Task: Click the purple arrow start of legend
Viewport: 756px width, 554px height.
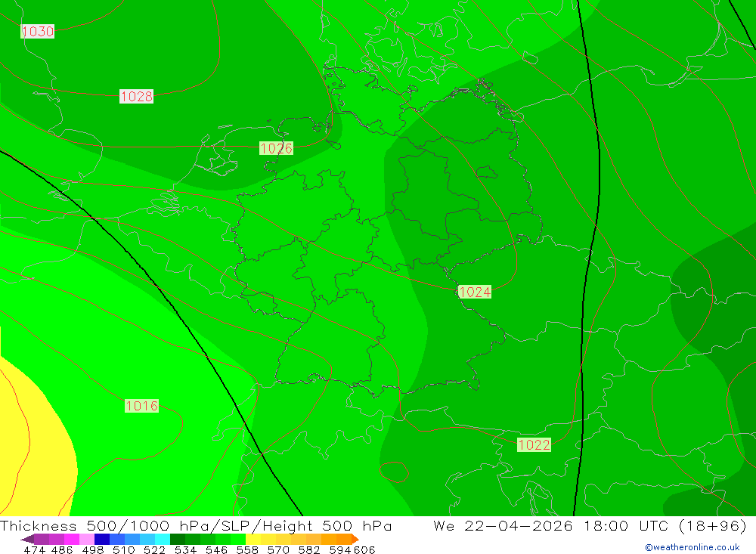Action: (27, 539)
